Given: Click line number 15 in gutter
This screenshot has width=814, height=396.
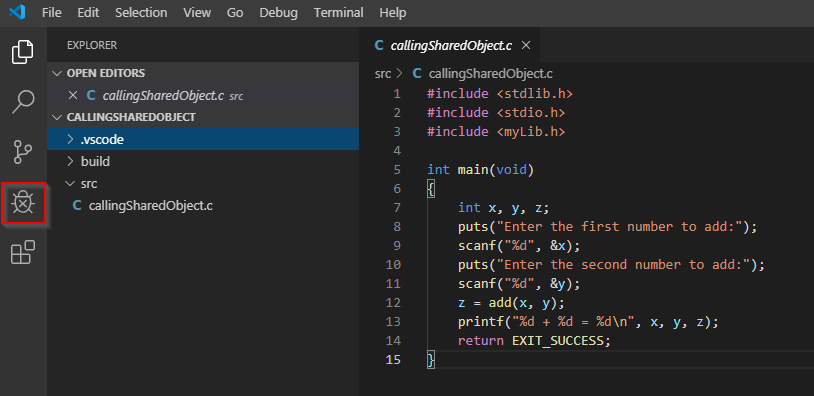Looking at the screenshot, I should pyautogui.click(x=394, y=360).
